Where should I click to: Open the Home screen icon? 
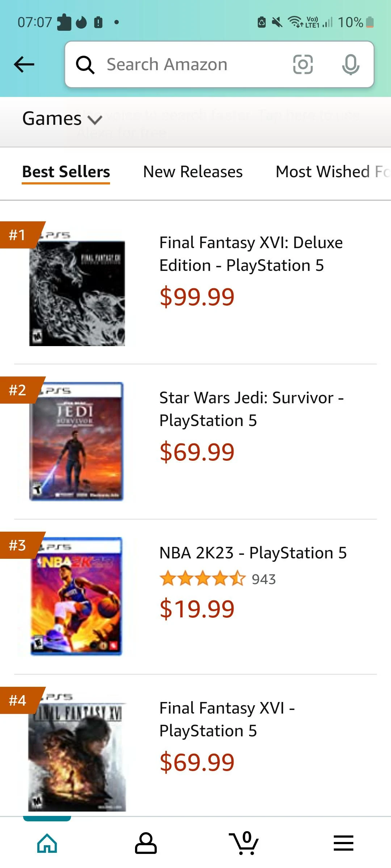pyautogui.click(x=47, y=843)
